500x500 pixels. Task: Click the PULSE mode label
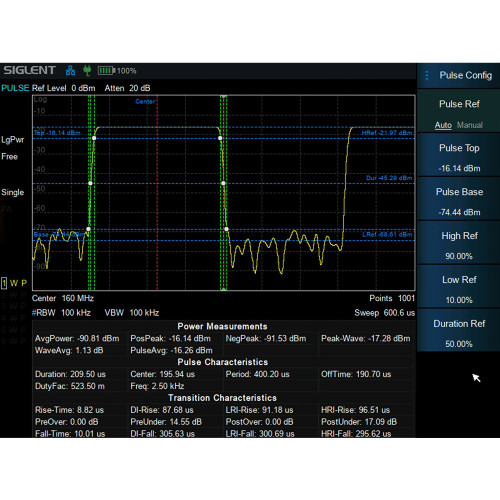click(x=15, y=88)
